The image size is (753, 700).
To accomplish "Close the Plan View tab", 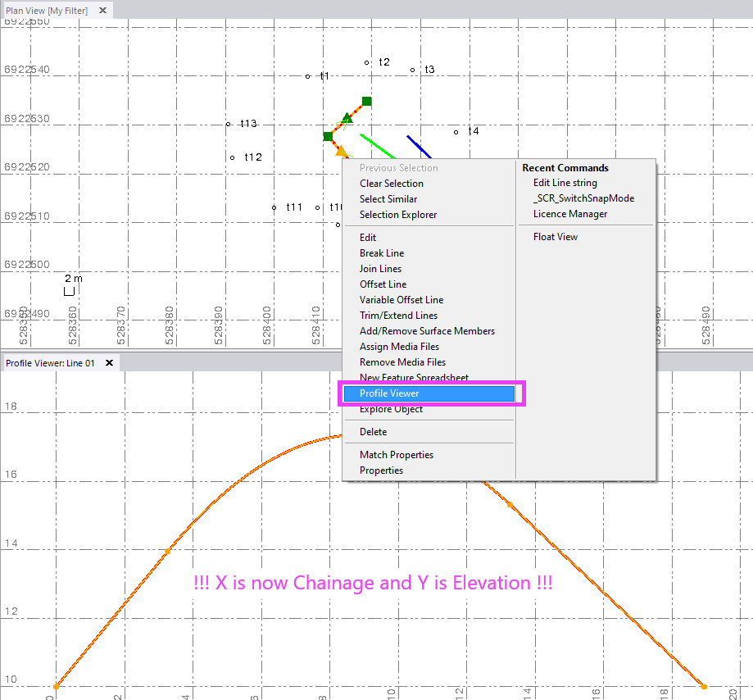I will (x=102, y=11).
